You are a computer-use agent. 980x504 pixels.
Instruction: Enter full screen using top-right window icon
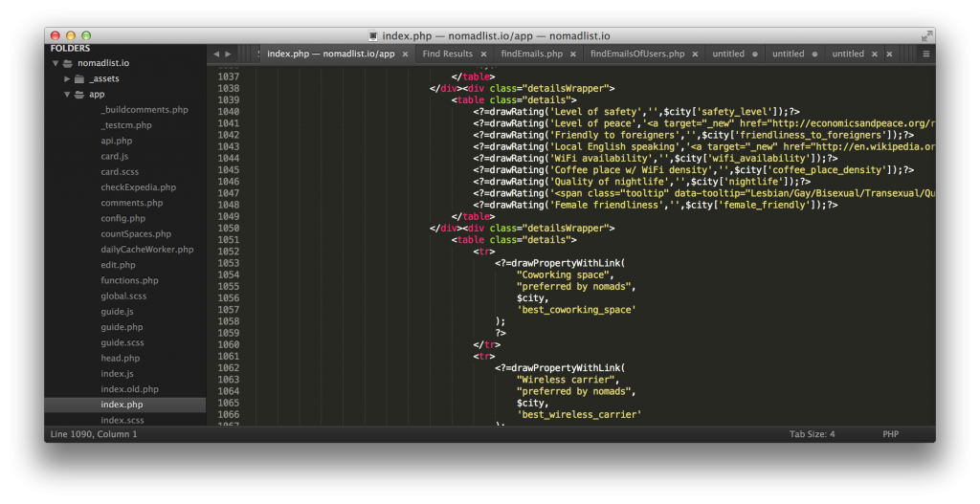coord(925,35)
